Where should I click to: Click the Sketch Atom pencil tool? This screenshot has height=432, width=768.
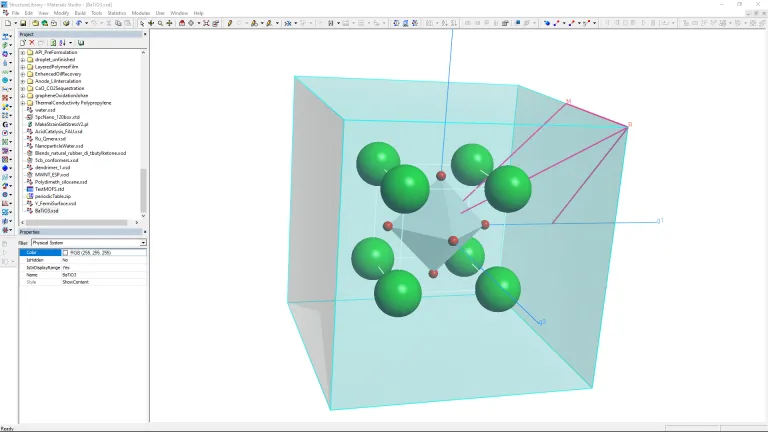(230, 23)
